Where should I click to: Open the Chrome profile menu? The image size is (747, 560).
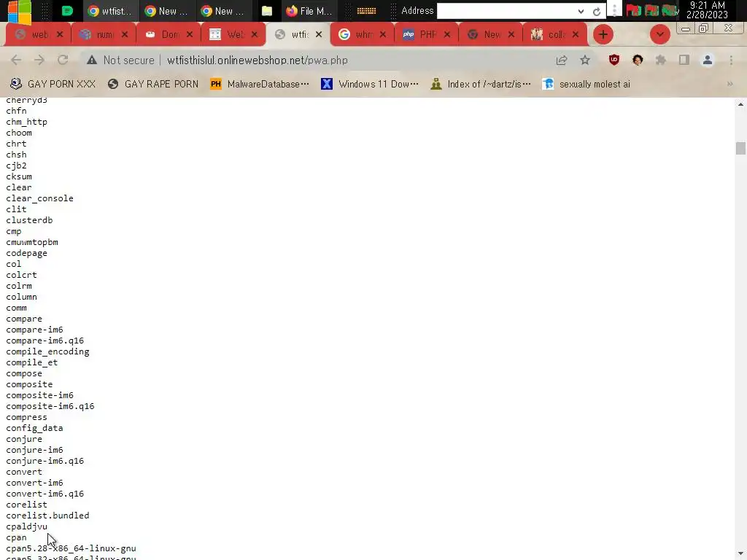click(x=708, y=60)
